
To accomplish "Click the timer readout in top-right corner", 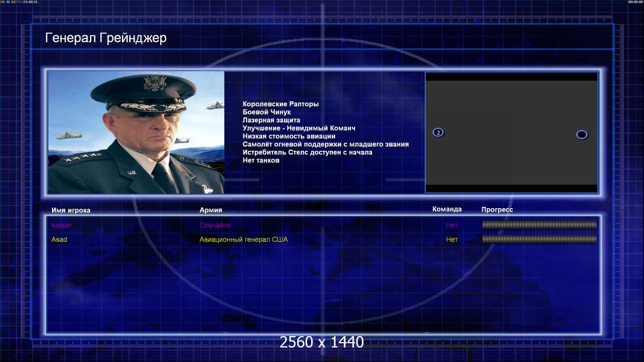I will pos(636,2).
